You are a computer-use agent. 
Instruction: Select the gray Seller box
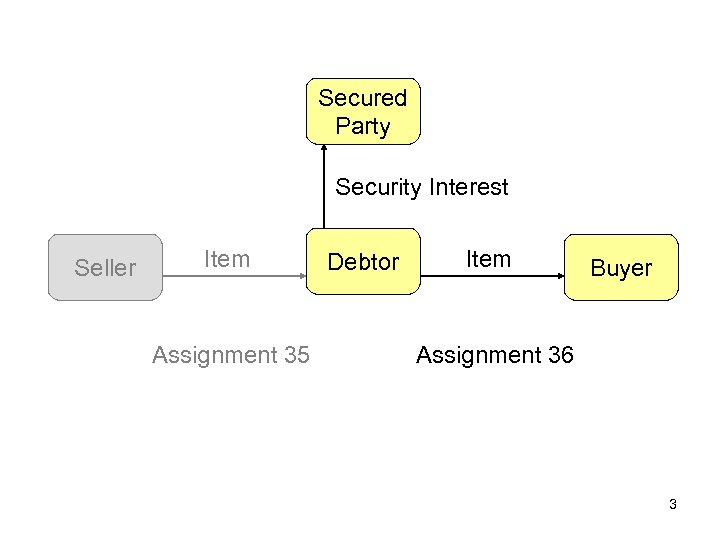105,267
